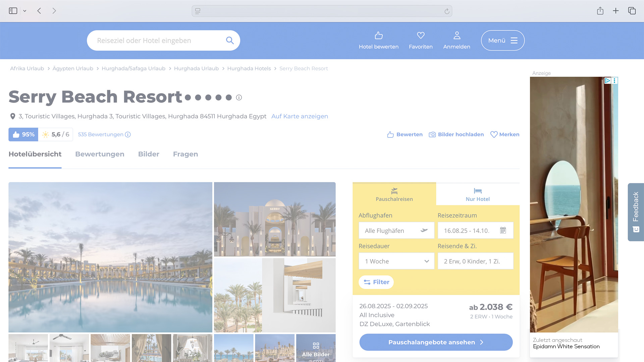This screenshot has width=644, height=362.
Task: Click Epidamn White Sensation ad caption
Action: coord(566,347)
